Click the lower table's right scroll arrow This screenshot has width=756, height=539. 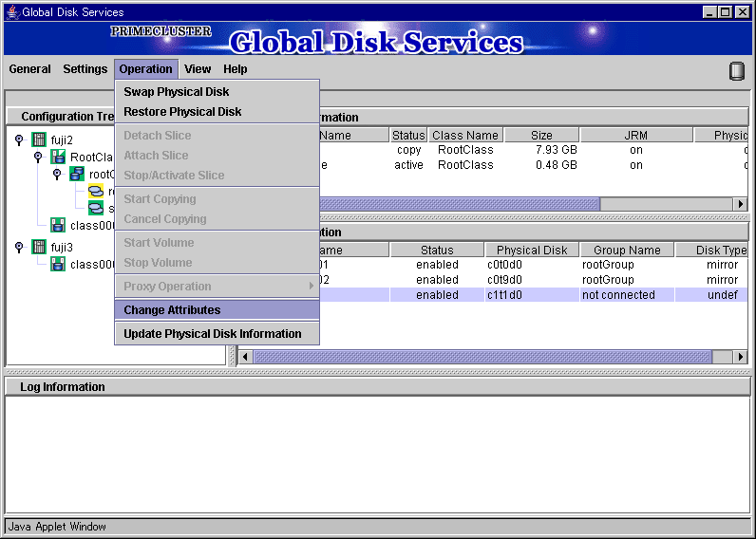741,357
